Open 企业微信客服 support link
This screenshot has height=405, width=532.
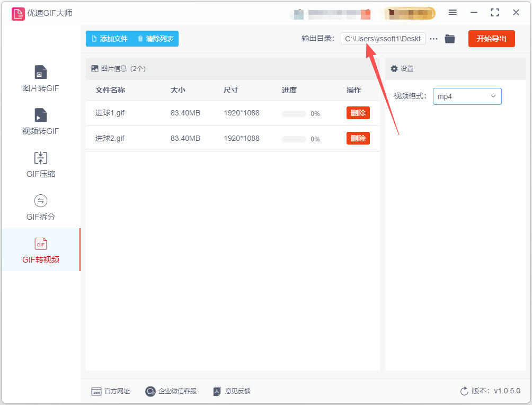171,391
